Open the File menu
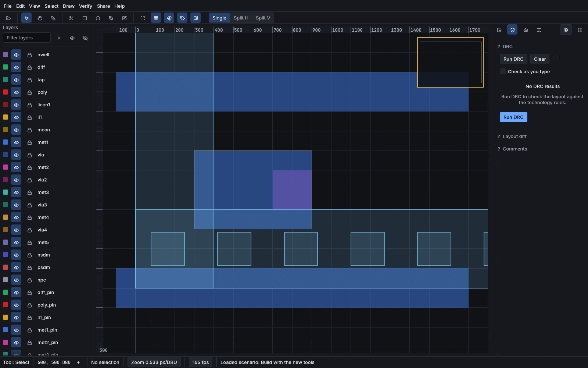Viewport: 588px width, 368px height. 7,6
